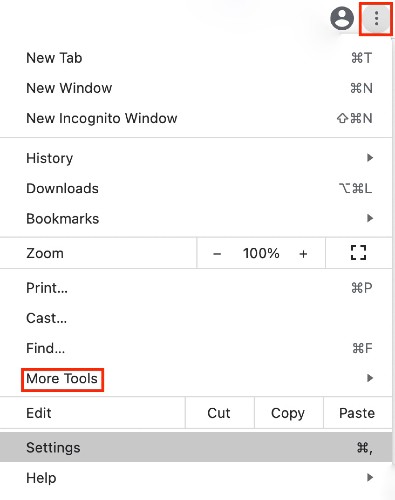Open Find... in the menu

click(x=196, y=348)
